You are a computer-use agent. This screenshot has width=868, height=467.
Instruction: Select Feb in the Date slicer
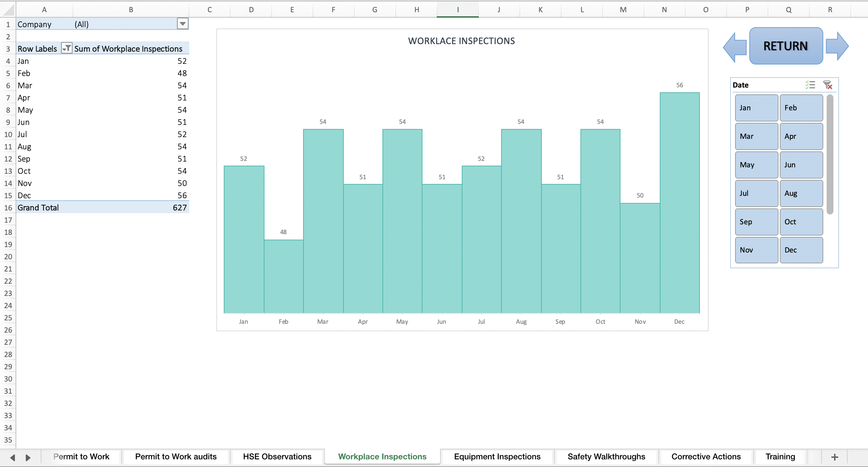click(x=801, y=108)
